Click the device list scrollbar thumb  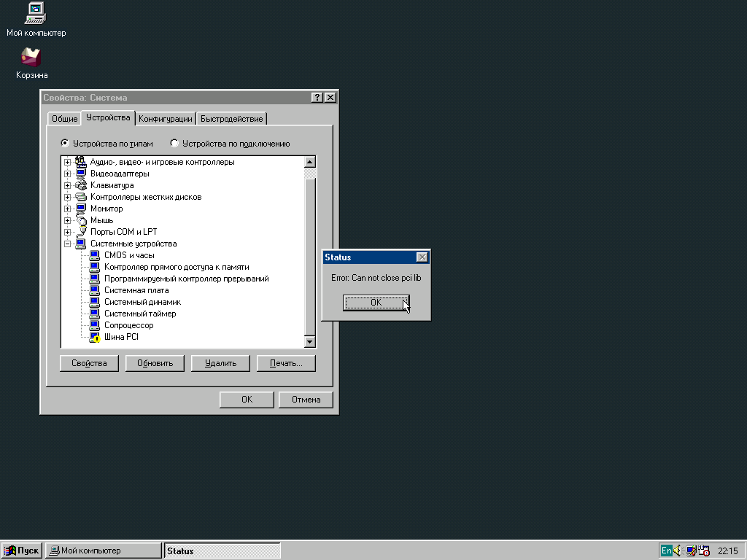[x=309, y=257]
